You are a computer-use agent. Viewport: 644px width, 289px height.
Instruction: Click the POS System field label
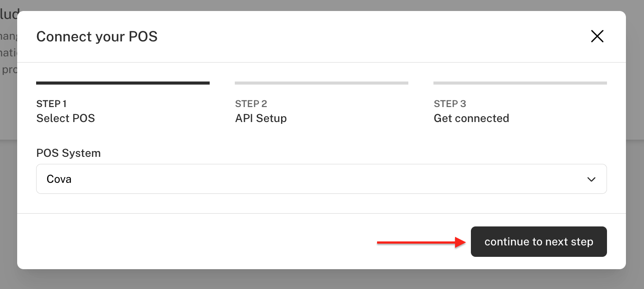(x=68, y=153)
